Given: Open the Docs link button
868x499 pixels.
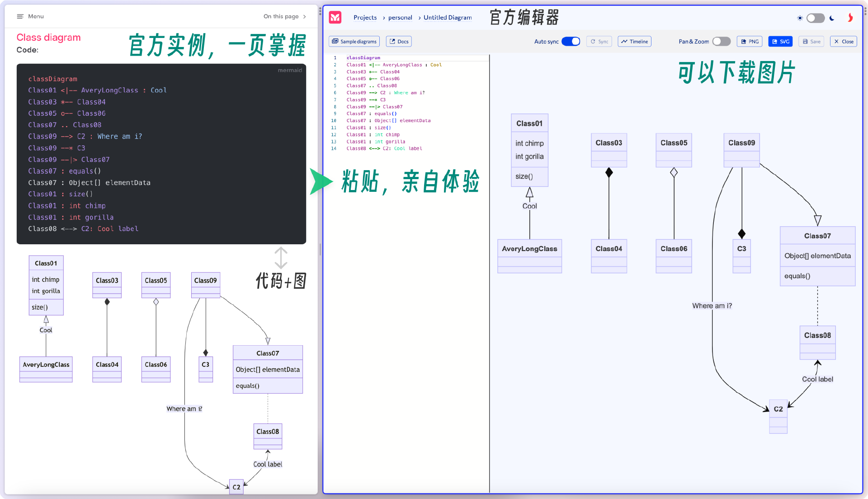Looking at the screenshot, I should (x=399, y=42).
